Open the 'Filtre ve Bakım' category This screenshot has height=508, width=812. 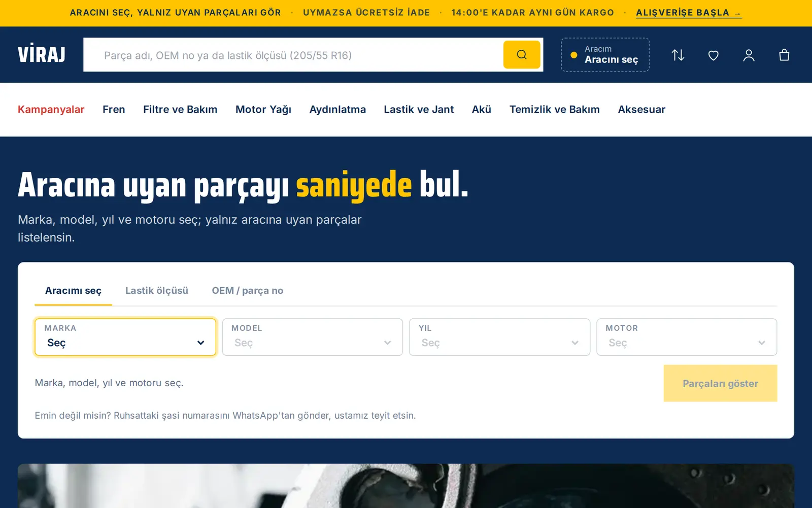(x=180, y=110)
